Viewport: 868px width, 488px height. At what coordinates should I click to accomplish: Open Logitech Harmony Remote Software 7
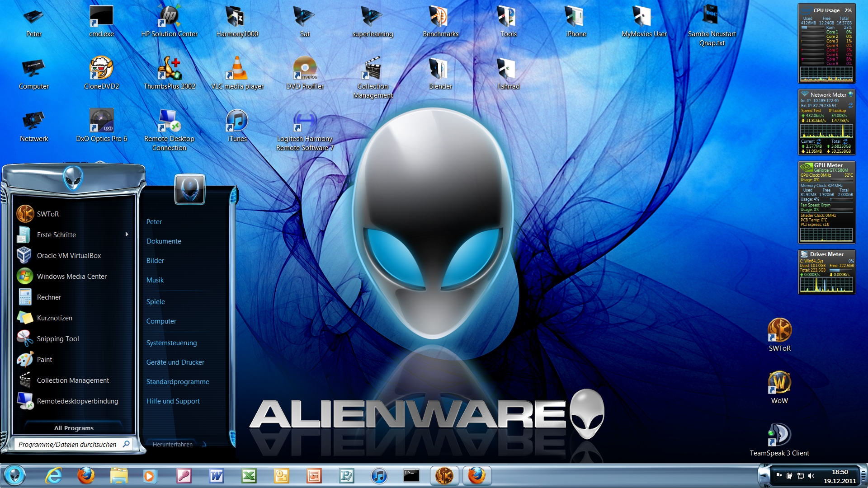(305, 130)
